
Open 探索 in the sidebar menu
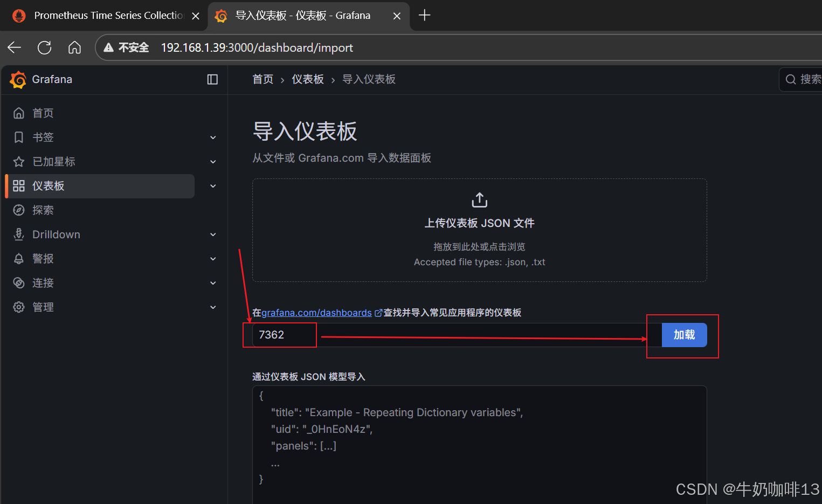[x=43, y=210]
